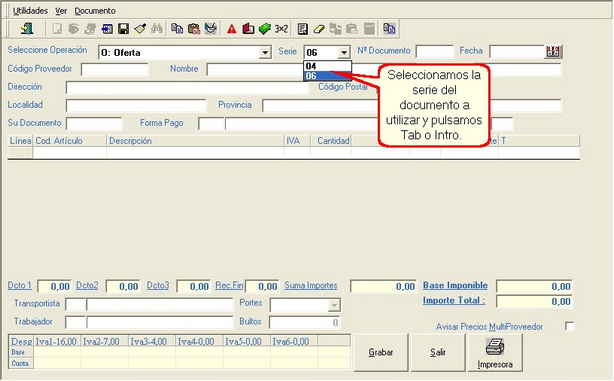Click the Suma Importes link

pos(311,285)
